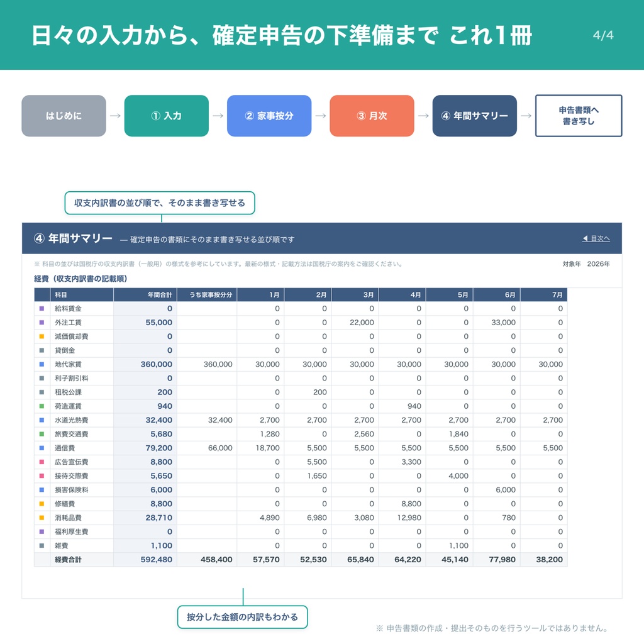Click the June total 77,980

pyautogui.click(x=502, y=560)
